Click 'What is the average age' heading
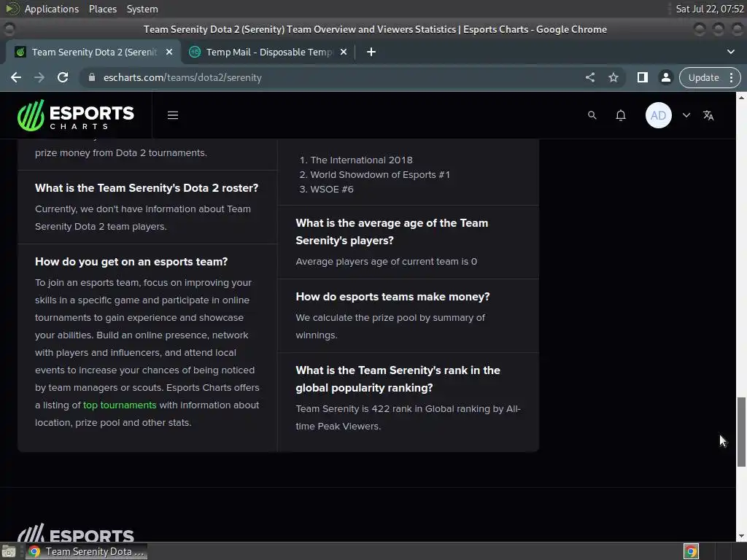Screen dimensions: 747x560 (x=392, y=231)
